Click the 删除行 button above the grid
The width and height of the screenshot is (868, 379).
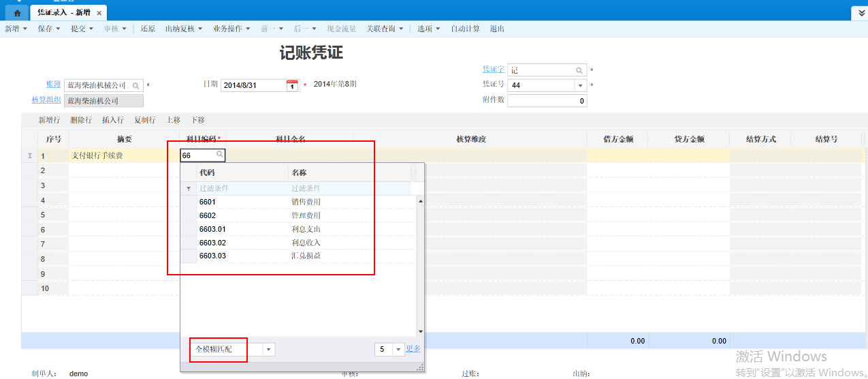[x=81, y=120]
